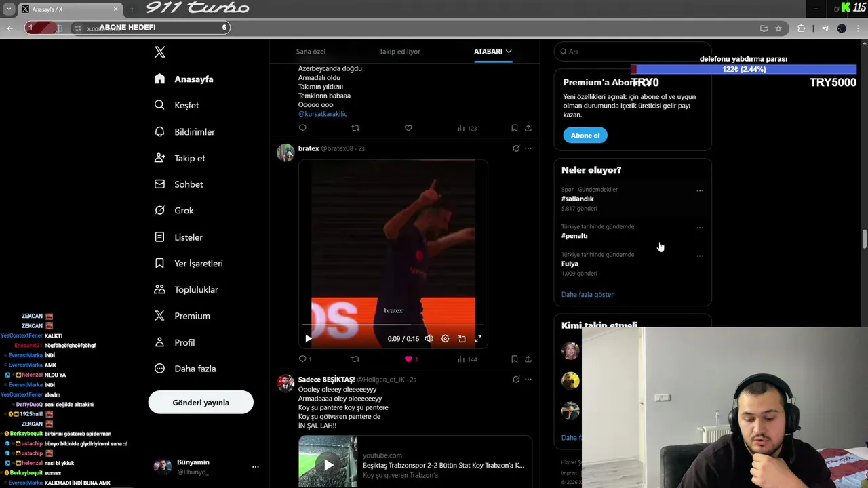
Task: Click the Ara search field
Action: click(633, 52)
